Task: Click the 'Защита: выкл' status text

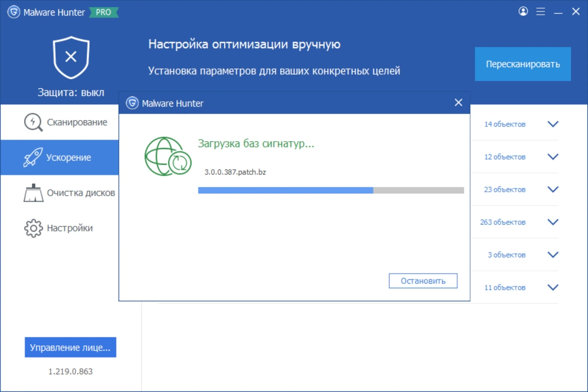Action: click(71, 92)
